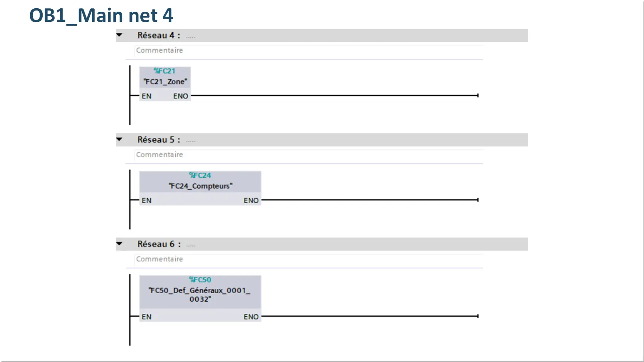Image resolution: width=644 pixels, height=362 pixels.
Task: Click the FC21_Zone block name
Action: 165,81
